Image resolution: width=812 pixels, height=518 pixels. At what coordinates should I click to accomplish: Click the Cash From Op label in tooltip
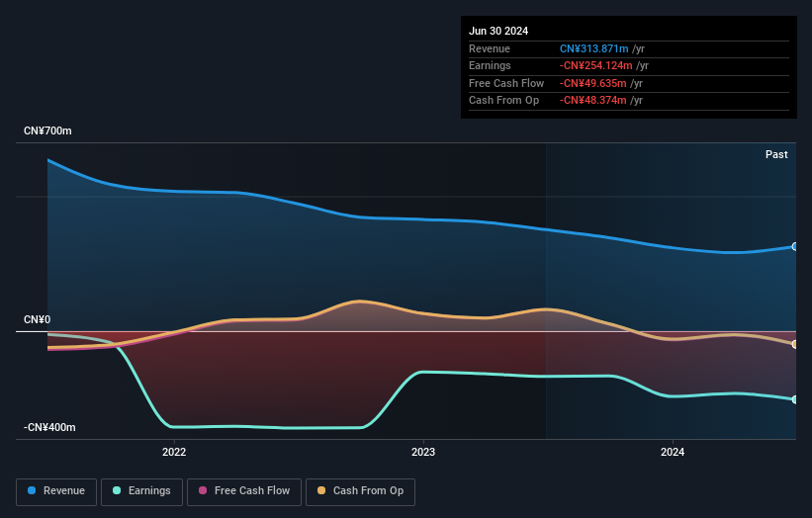coord(503,101)
